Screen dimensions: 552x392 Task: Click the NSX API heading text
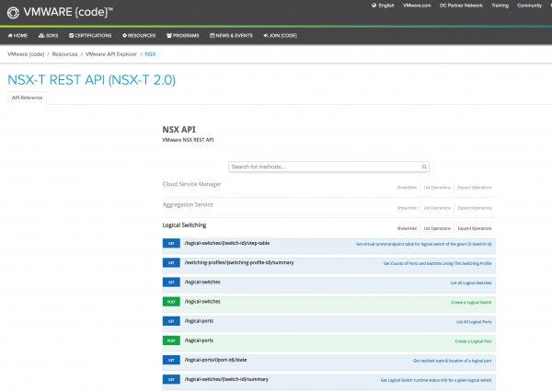pos(178,130)
